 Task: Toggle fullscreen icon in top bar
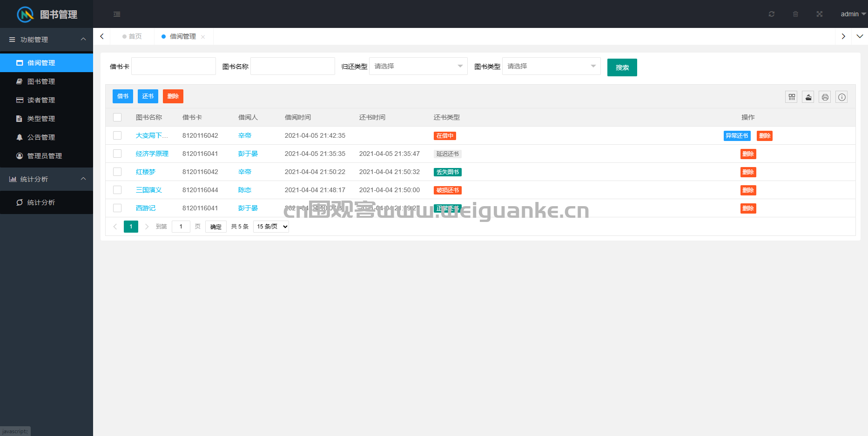(820, 14)
